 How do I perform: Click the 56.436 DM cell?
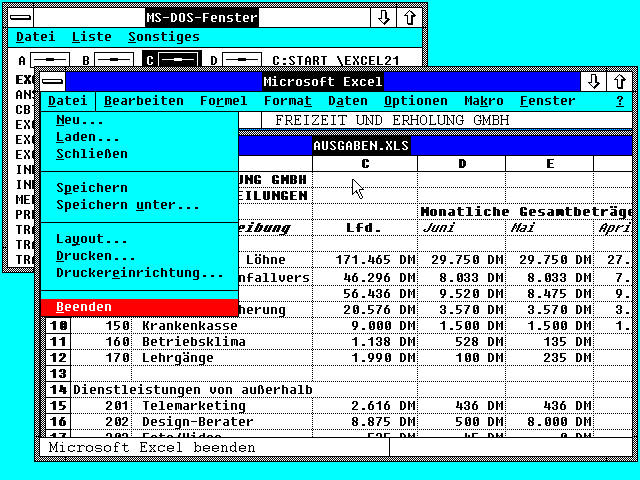[x=365, y=293]
